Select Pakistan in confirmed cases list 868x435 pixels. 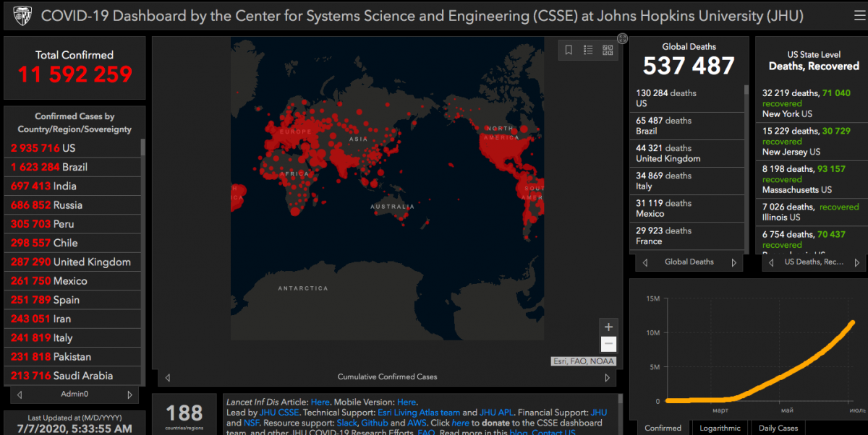point(72,356)
